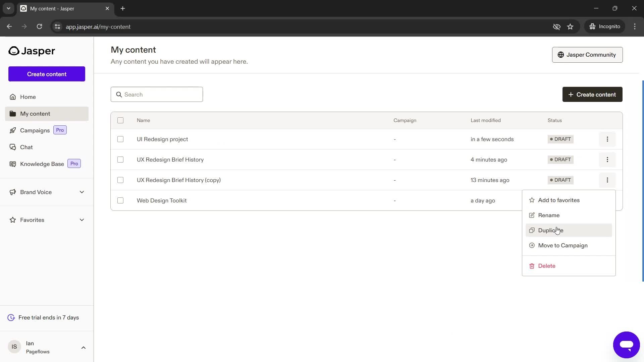Open the Campaigns section icon
This screenshot has width=644, height=362.
click(12, 130)
